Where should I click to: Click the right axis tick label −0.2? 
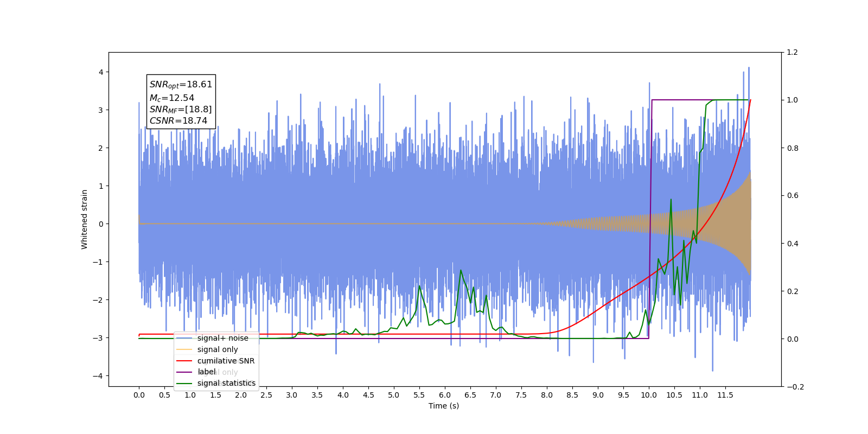[795, 387]
